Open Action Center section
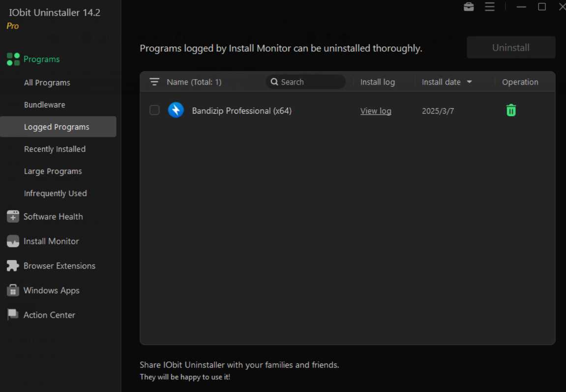Screen dimensions: 566x392 point(50,315)
